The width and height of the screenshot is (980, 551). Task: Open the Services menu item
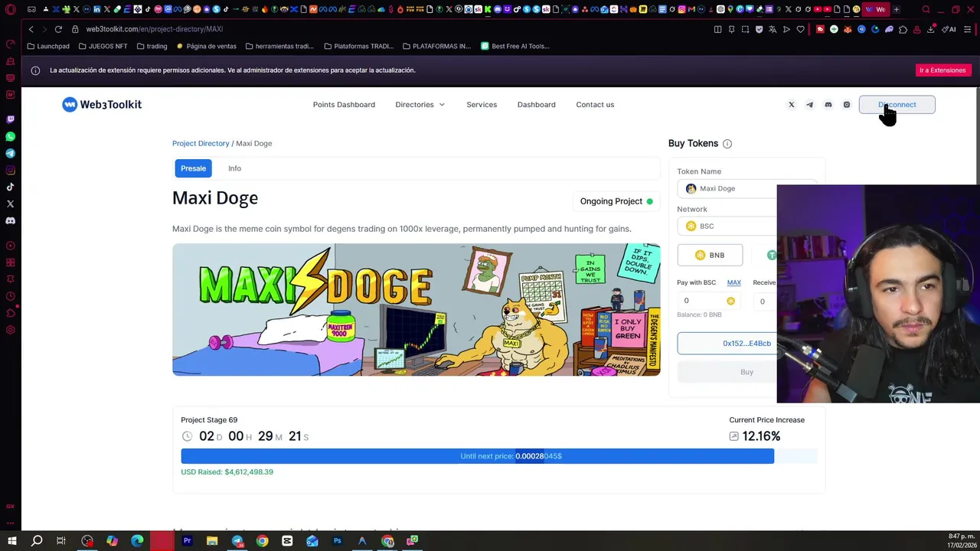tap(482, 105)
